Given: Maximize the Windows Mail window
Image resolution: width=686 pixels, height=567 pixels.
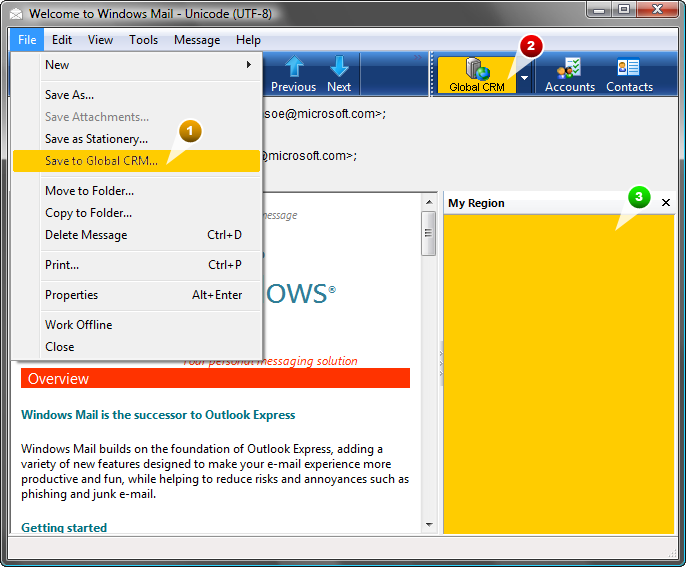Looking at the screenshot, I should tap(624, 10).
